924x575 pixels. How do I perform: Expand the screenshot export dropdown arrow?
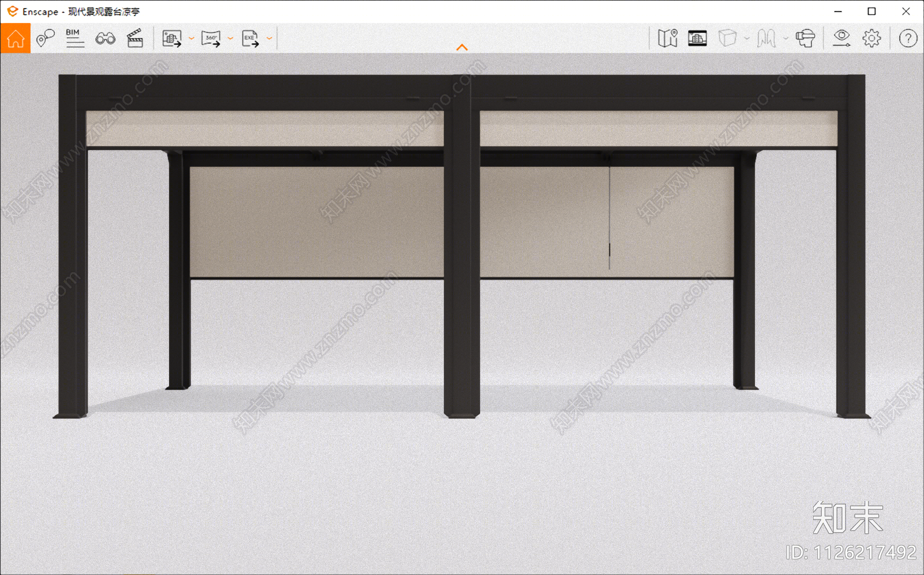(192, 39)
